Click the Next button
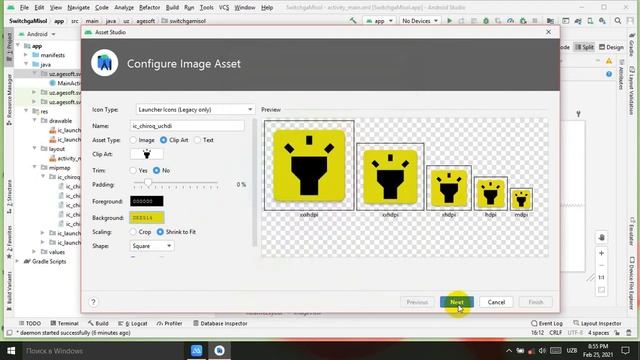 pyautogui.click(x=457, y=302)
